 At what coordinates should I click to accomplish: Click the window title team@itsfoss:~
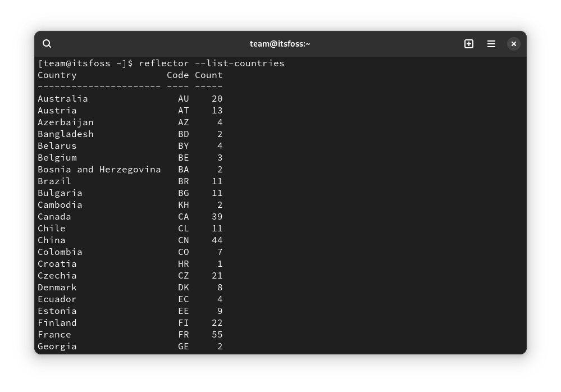[x=280, y=44]
